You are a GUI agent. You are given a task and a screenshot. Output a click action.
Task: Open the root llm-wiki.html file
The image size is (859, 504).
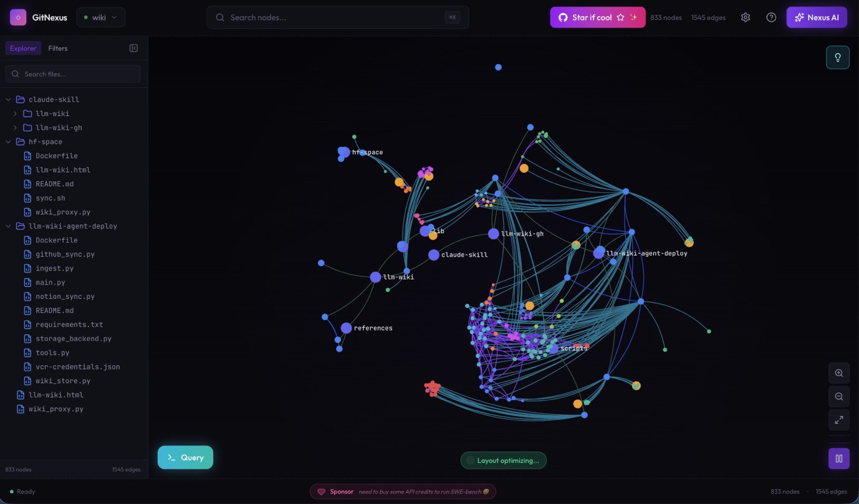pos(56,395)
